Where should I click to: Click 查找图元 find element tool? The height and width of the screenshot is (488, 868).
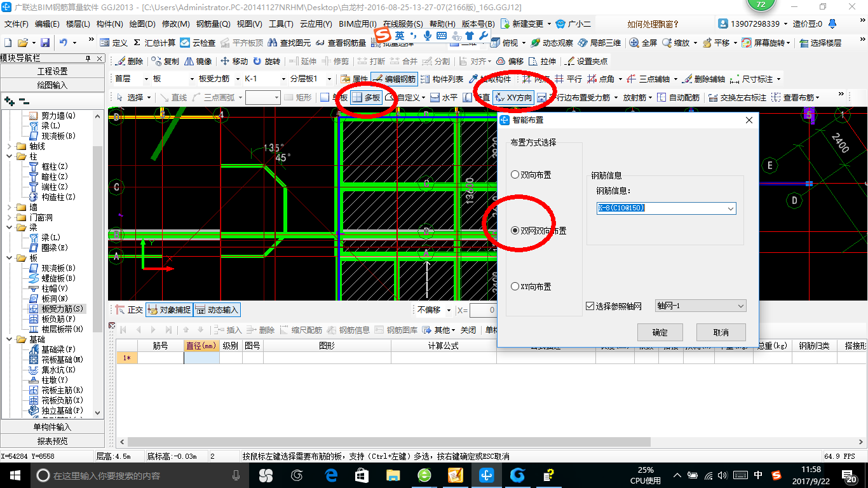(x=289, y=43)
